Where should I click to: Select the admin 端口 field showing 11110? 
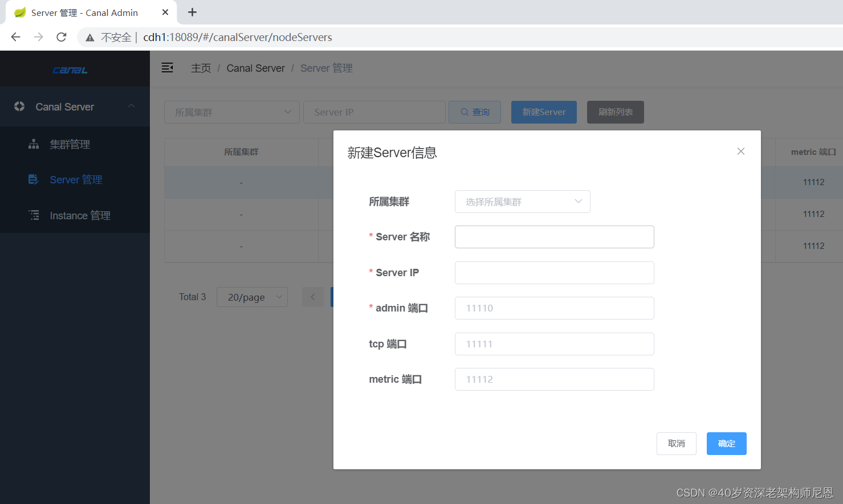point(554,308)
